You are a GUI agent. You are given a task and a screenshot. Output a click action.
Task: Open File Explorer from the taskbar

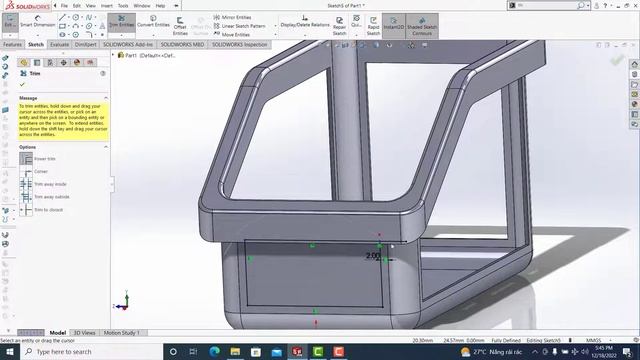click(235, 351)
